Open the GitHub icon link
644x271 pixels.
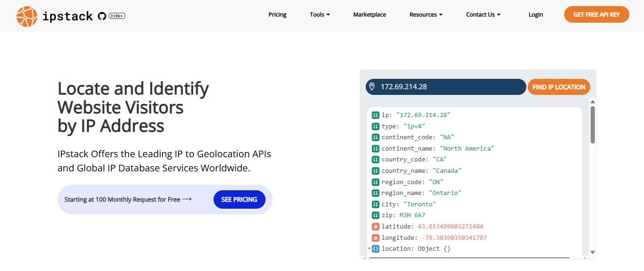(102, 16)
